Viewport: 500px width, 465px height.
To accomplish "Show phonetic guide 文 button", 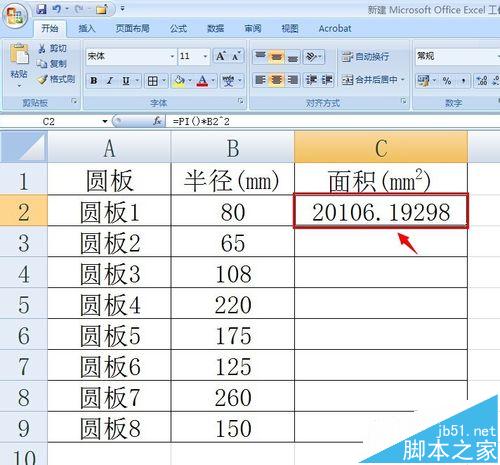I will [x=228, y=81].
